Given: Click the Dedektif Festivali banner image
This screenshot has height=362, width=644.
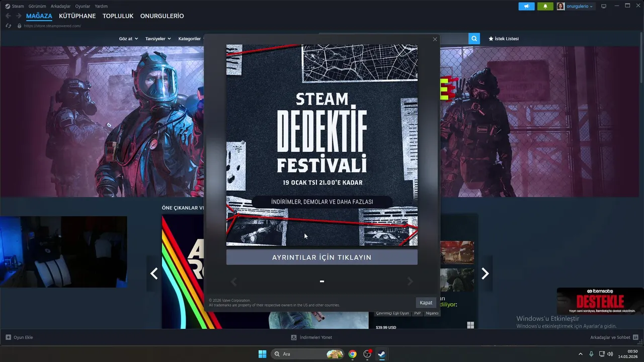Looking at the screenshot, I should coord(321,145).
